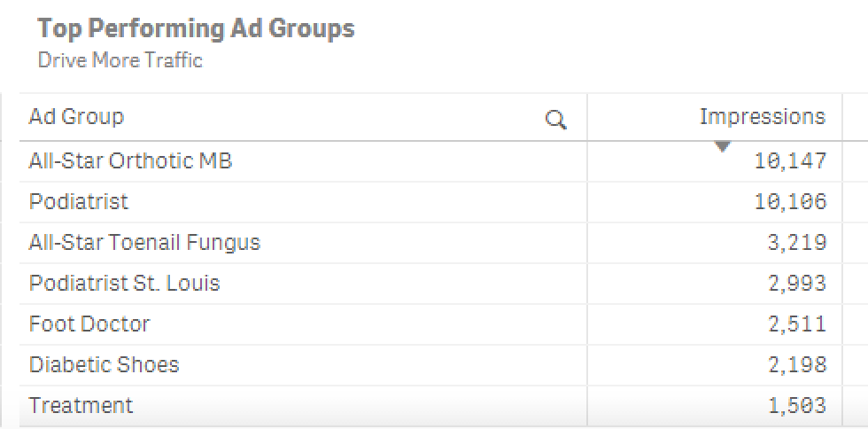This screenshot has height=429, width=868.
Task: Select the All-Star Orthotic MB row
Action: (130, 161)
